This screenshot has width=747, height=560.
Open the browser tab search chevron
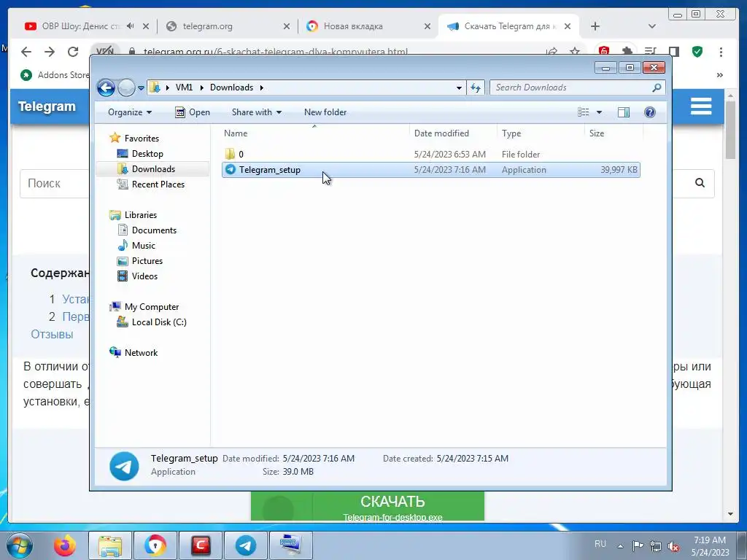(x=651, y=26)
